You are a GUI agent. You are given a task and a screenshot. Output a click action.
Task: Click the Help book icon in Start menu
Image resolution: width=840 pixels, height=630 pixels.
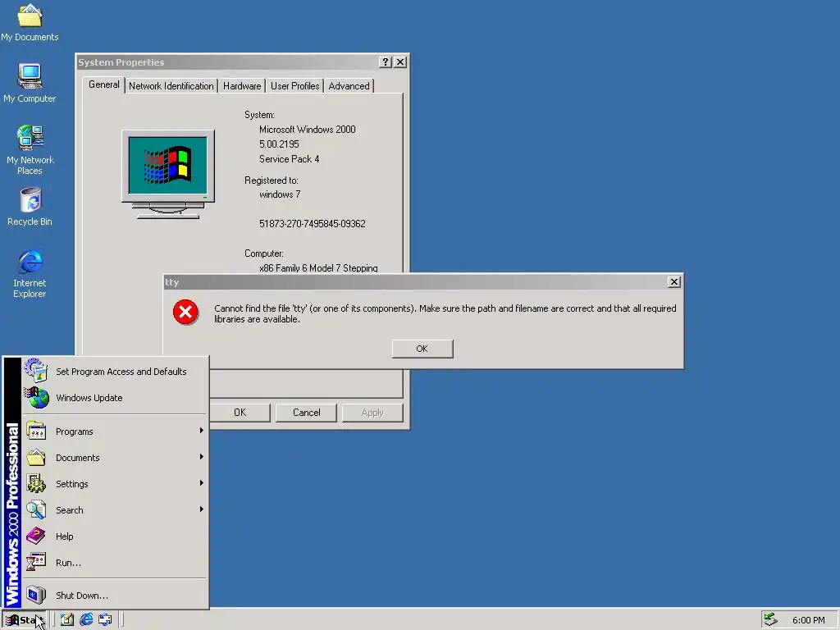(x=36, y=536)
